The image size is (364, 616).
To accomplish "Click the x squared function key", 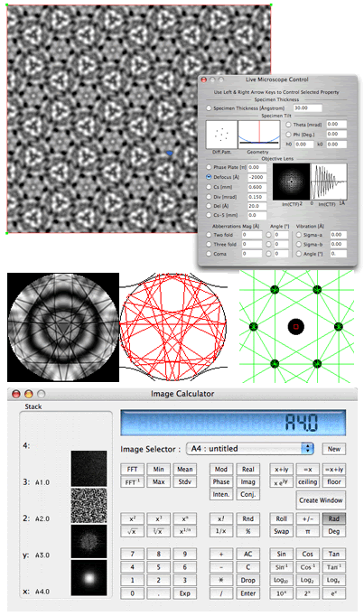I will pos(133,518).
